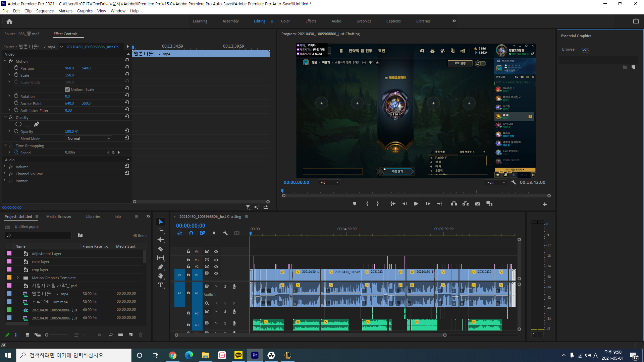Image resolution: width=644 pixels, height=362 pixels.
Task: Toggle timeline snap magnet icon
Action: (191, 233)
